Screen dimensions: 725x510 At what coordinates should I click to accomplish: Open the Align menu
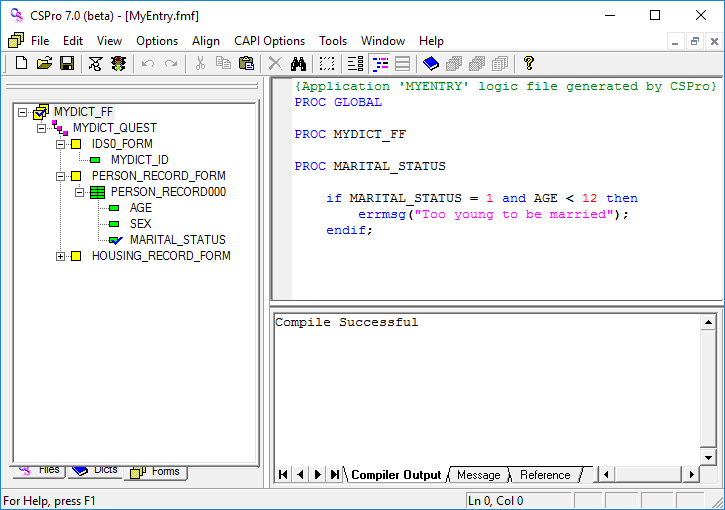click(206, 41)
